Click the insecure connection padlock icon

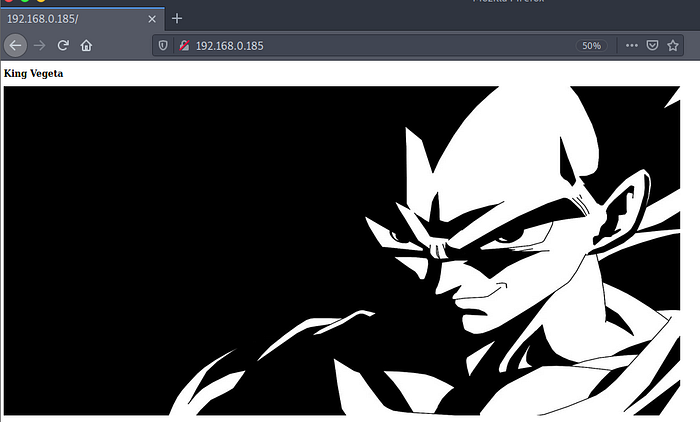(183, 45)
